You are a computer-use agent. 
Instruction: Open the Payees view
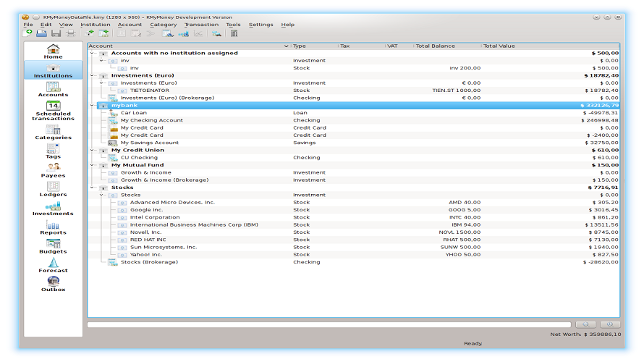pos(53,170)
